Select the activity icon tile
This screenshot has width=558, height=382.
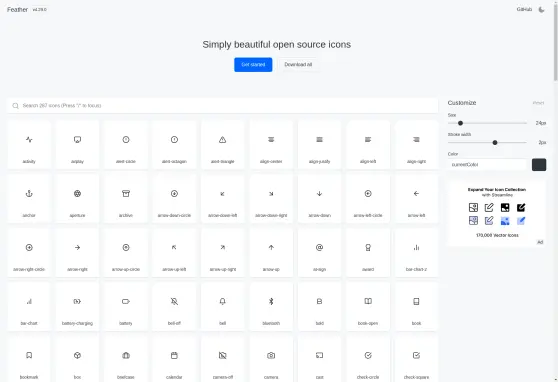click(x=29, y=145)
